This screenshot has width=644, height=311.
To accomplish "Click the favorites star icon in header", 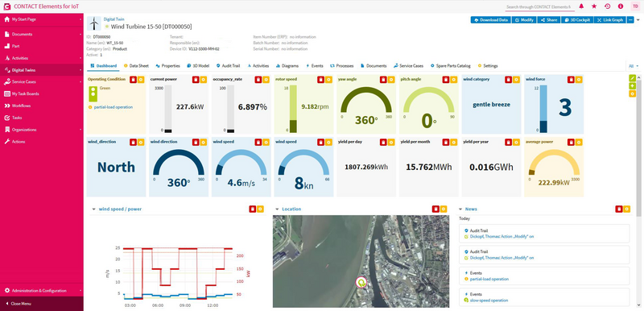I will pos(594,6).
